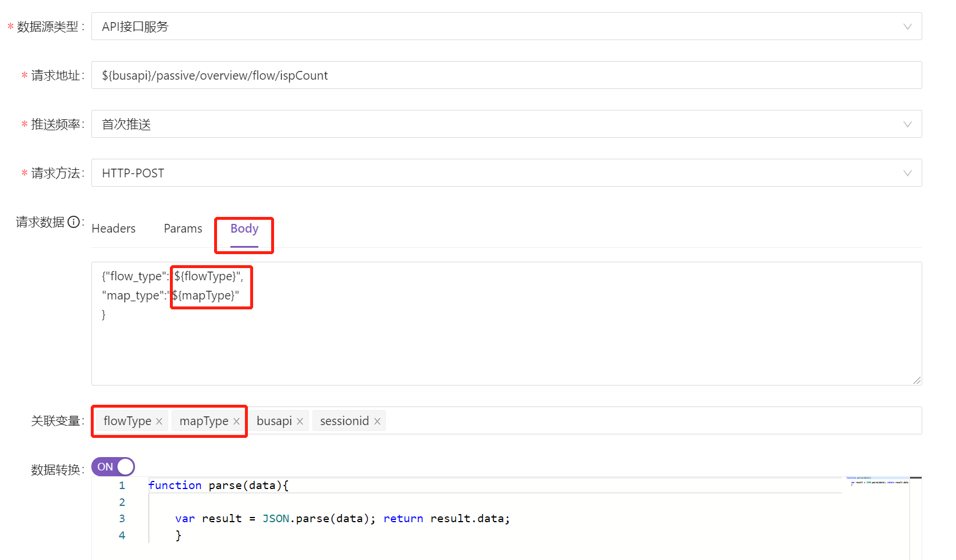Click line number 2 in the editor gutter
This screenshot has height=560, width=956.
click(x=122, y=502)
